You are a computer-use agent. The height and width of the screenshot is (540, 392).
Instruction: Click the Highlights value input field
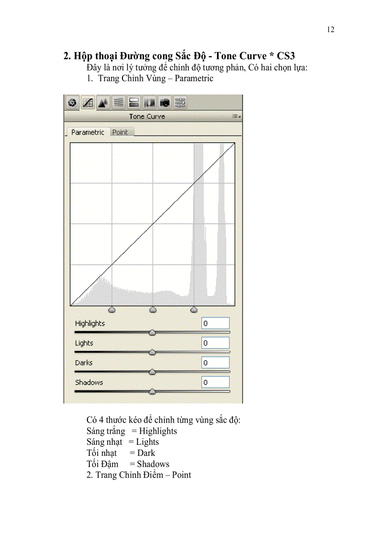[215, 323]
